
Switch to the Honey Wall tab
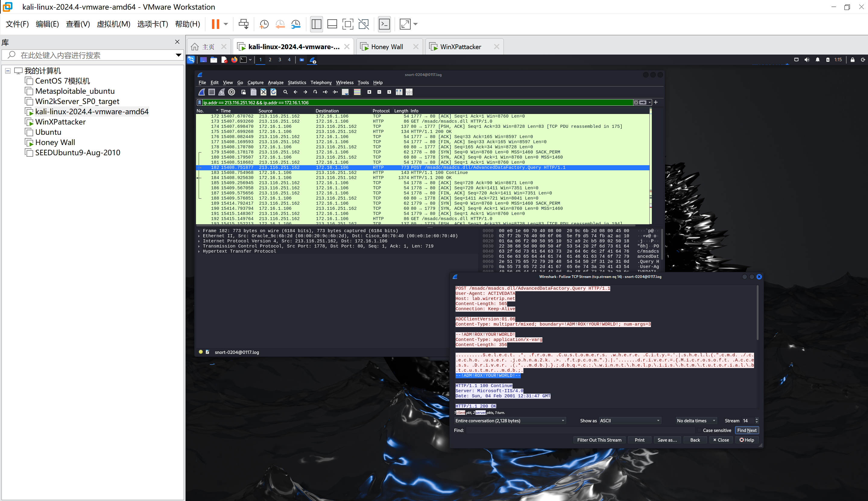(x=387, y=47)
